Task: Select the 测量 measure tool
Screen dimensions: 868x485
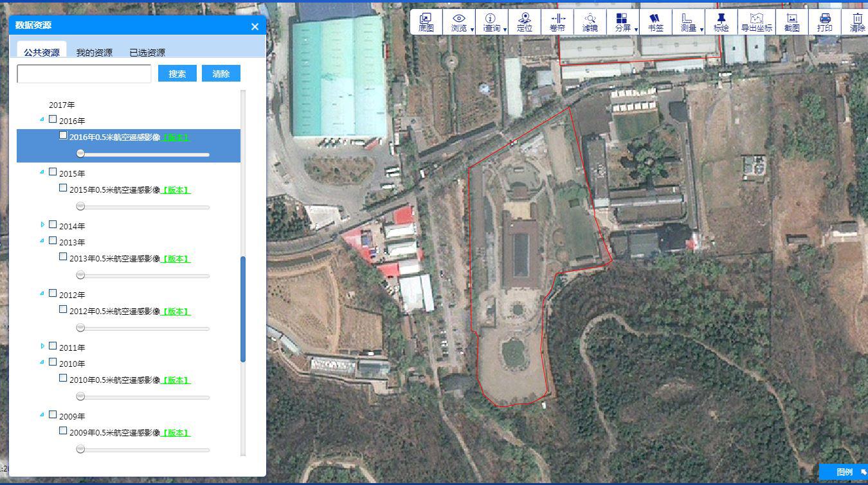Action: coord(687,22)
